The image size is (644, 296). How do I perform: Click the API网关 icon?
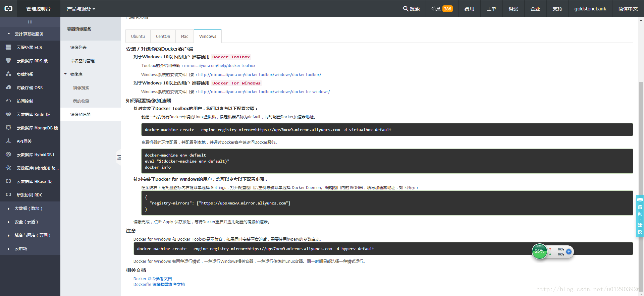[x=8, y=141]
